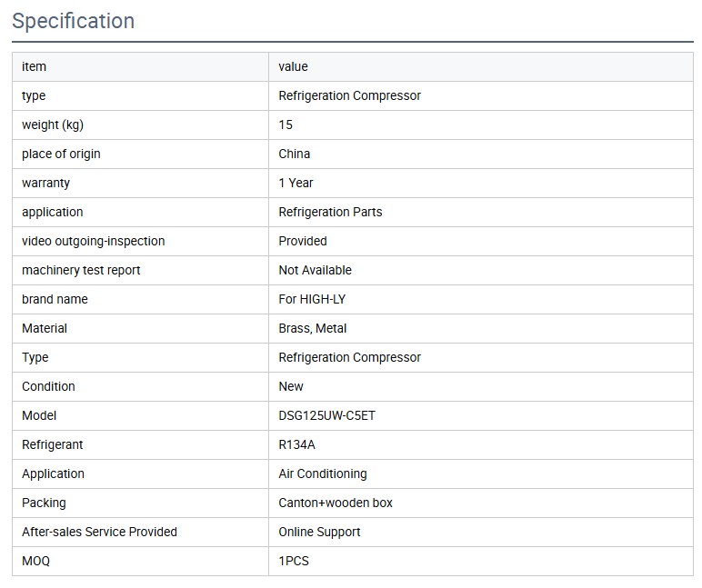702x588 pixels.
Task: Click video outgoing-inspection Provided value
Action: point(302,241)
